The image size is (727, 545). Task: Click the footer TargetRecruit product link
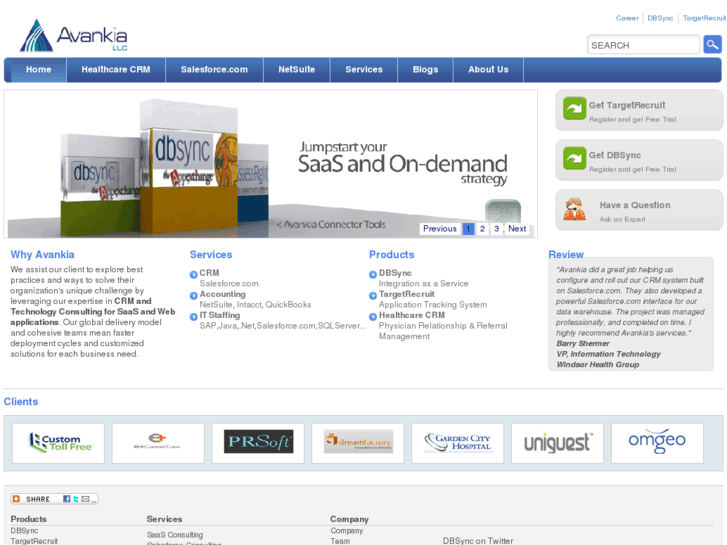tap(34, 541)
